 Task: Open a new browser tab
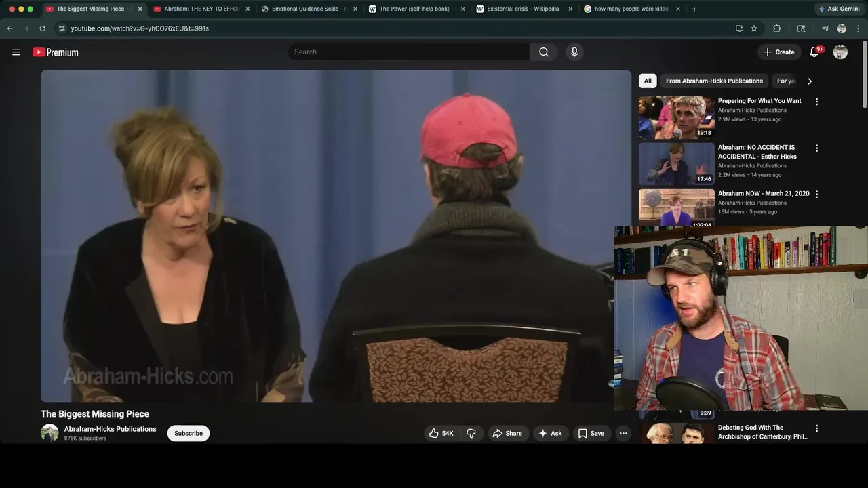(694, 9)
